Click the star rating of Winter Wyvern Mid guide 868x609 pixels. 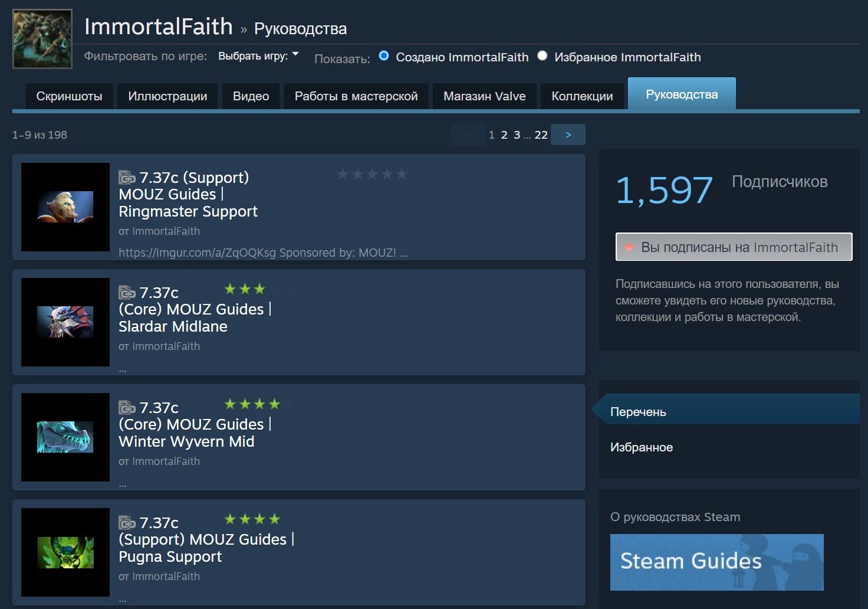(259, 404)
